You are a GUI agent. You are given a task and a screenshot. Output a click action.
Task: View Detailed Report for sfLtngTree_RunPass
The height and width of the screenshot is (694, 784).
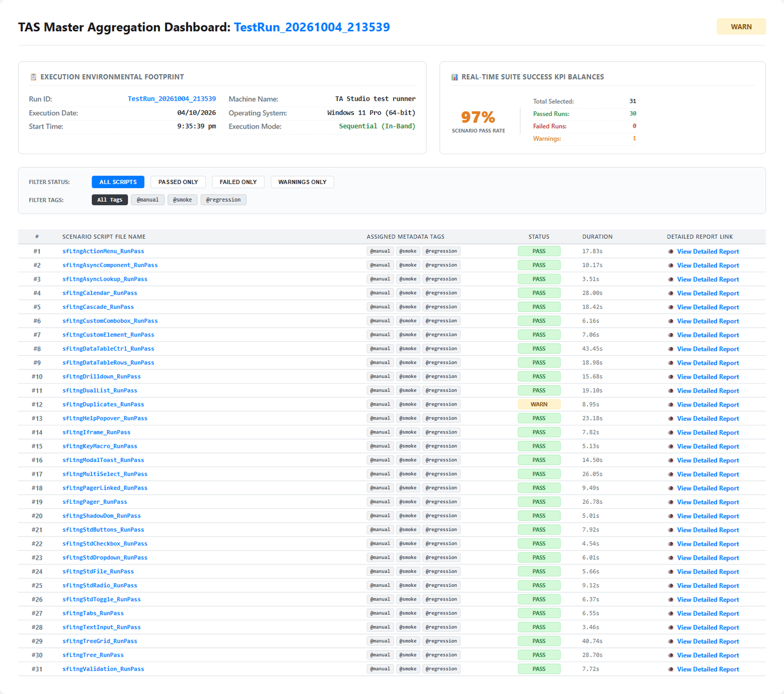pos(708,655)
